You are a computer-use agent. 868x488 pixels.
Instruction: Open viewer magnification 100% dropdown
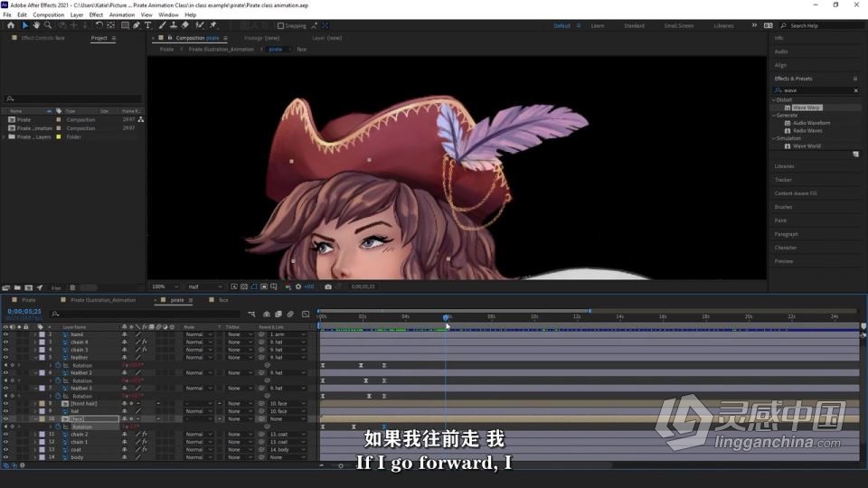165,286
